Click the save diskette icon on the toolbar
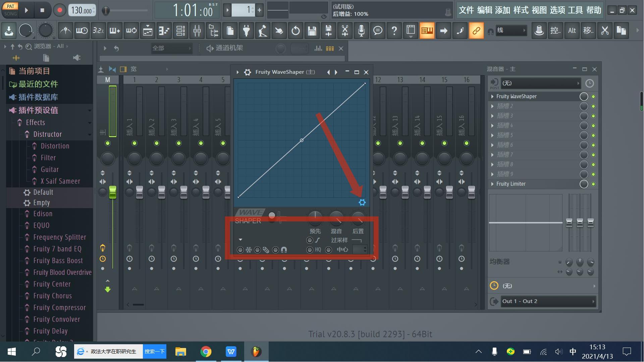The width and height of the screenshot is (644, 362). point(312,31)
